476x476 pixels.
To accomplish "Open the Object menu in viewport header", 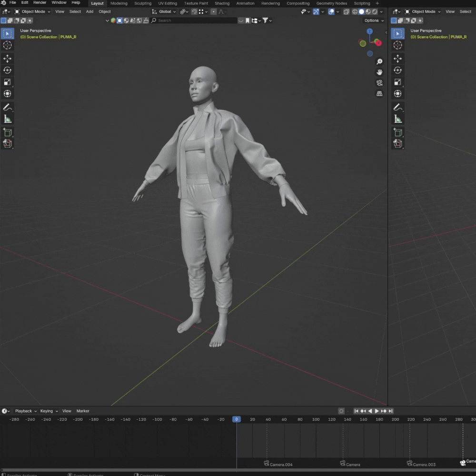I will point(104,11).
